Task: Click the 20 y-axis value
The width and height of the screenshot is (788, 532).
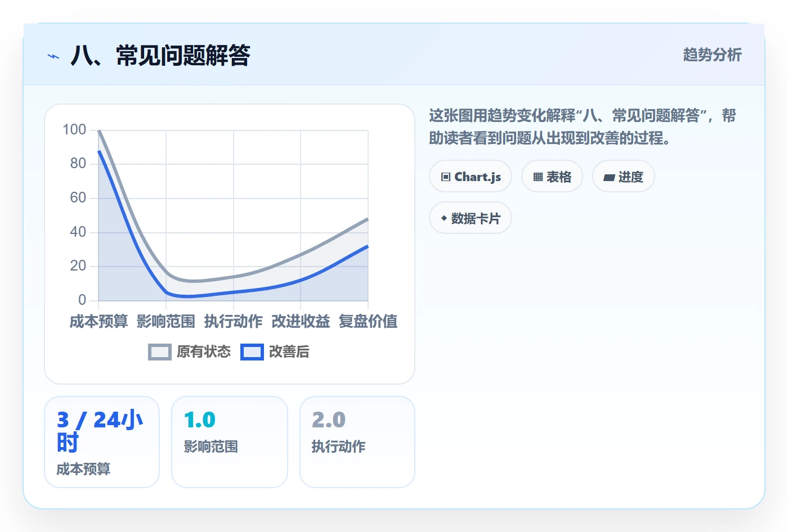Action: pos(78,266)
